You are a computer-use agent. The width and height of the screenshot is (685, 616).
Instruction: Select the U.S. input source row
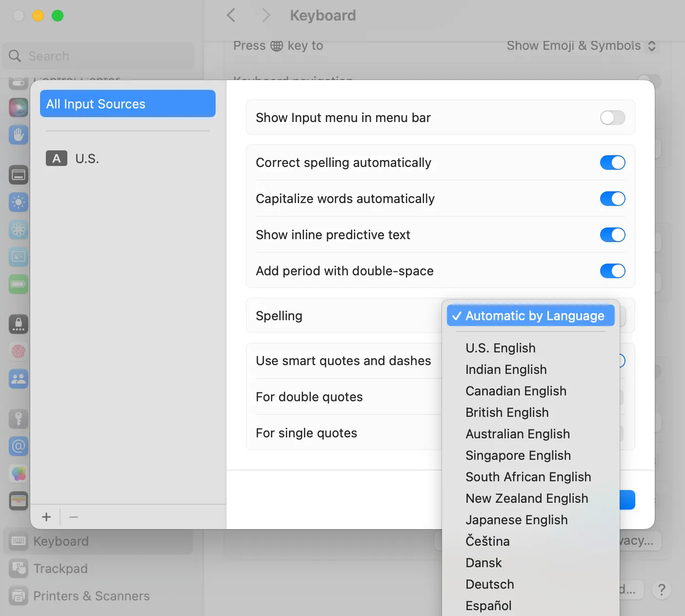pyautogui.click(x=128, y=159)
